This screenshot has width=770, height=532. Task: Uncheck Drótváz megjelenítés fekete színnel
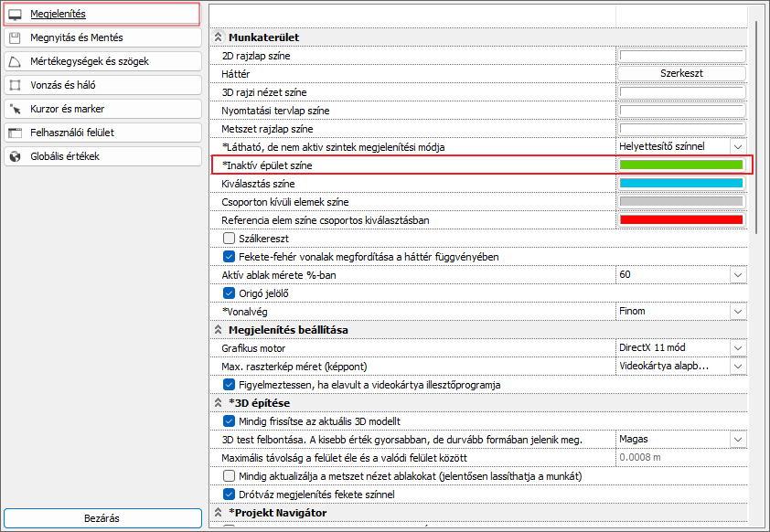[230, 494]
